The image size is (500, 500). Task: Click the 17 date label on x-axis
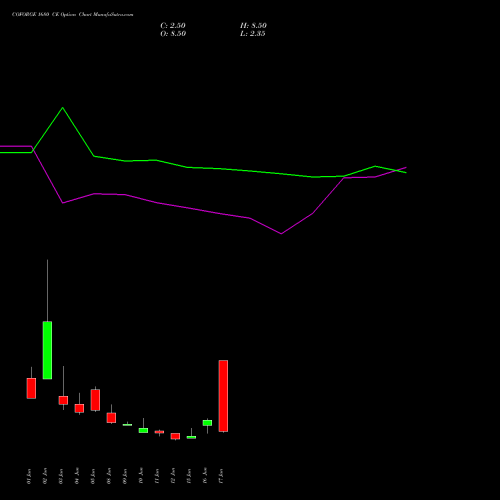tap(221, 476)
